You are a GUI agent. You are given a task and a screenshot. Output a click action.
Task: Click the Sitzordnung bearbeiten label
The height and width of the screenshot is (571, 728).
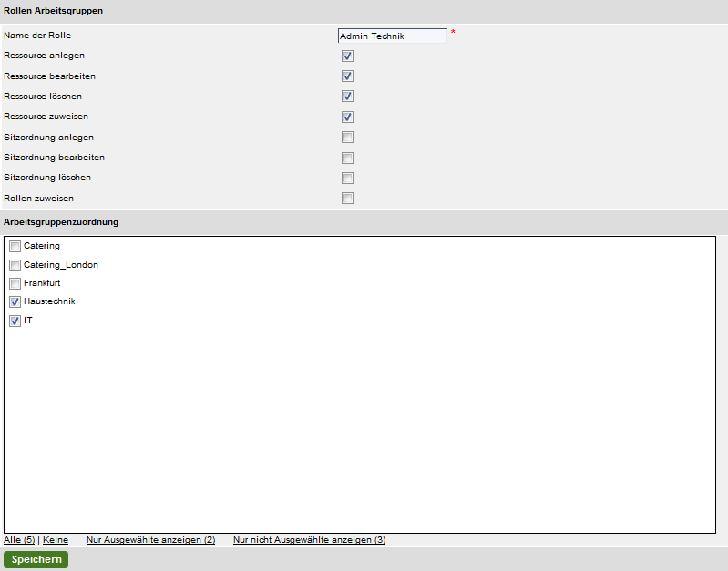point(54,158)
